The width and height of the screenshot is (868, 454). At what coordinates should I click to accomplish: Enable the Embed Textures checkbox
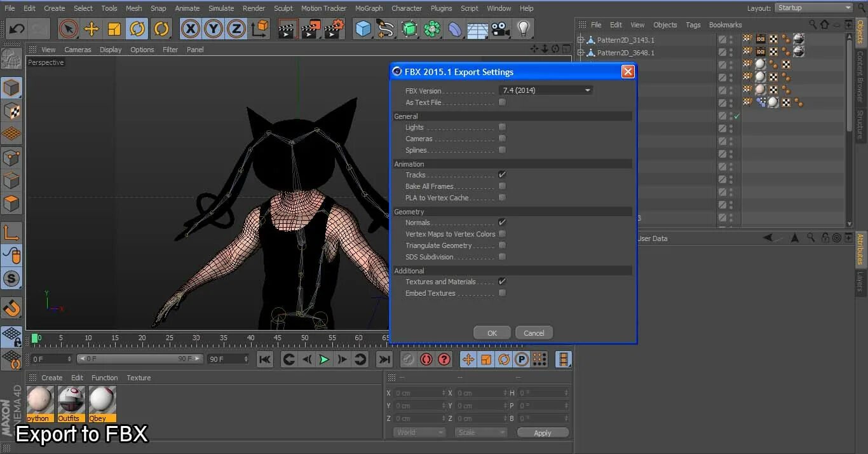pyautogui.click(x=502, y=293)
